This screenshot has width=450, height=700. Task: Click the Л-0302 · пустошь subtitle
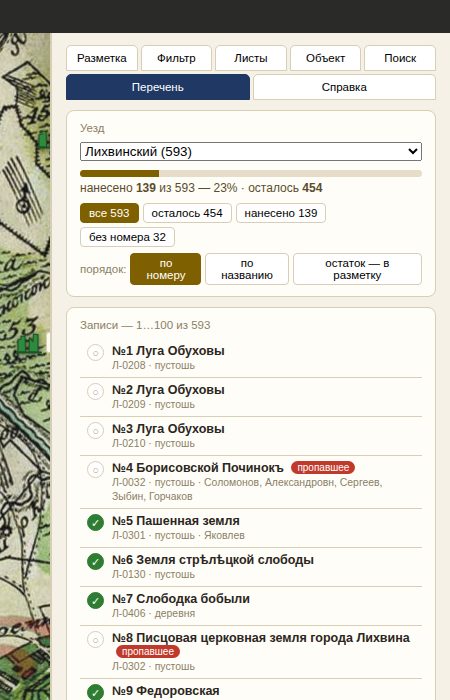154,666
